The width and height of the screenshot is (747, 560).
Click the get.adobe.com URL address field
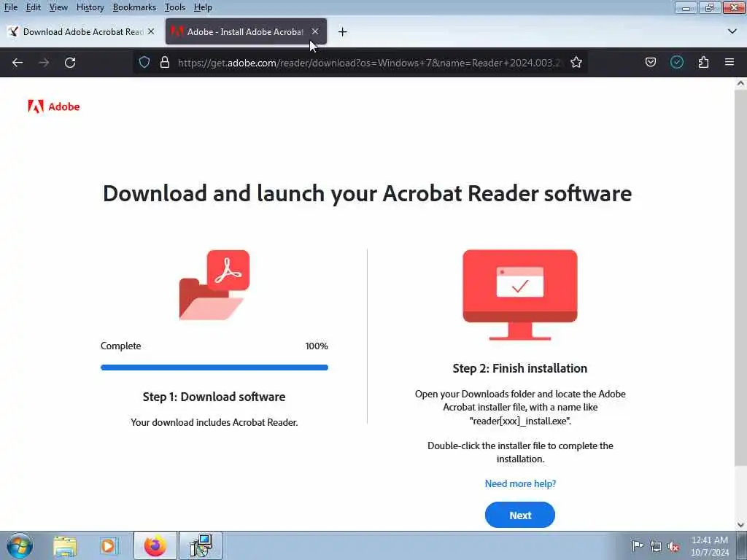pos(368,63)
